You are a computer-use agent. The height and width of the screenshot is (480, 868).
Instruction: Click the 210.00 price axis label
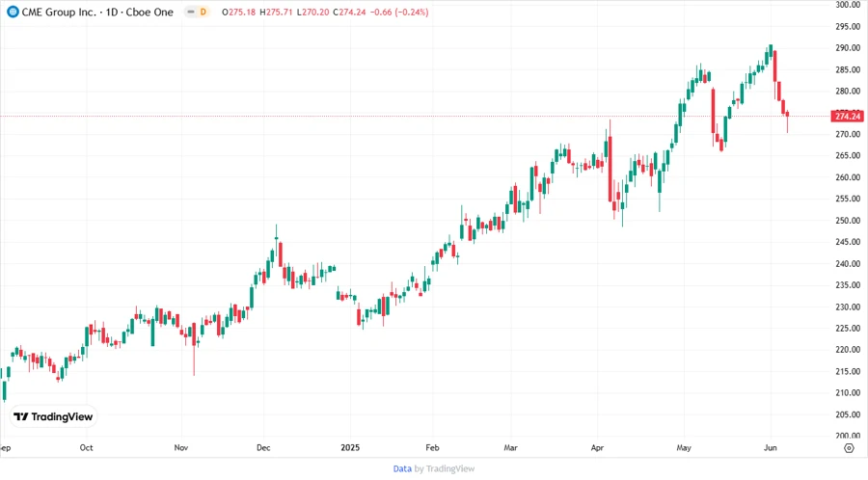click(x=848, y=392)
